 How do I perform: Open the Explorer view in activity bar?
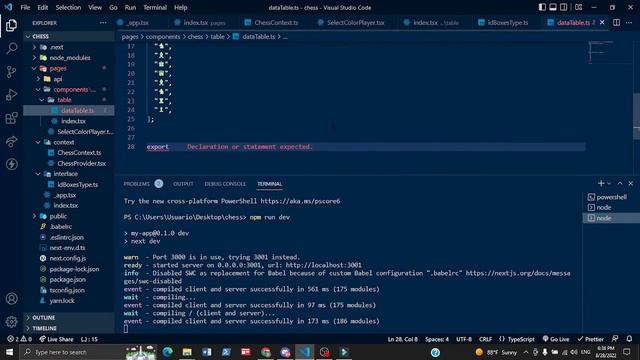pyautogui.click(x=11, y=25)
